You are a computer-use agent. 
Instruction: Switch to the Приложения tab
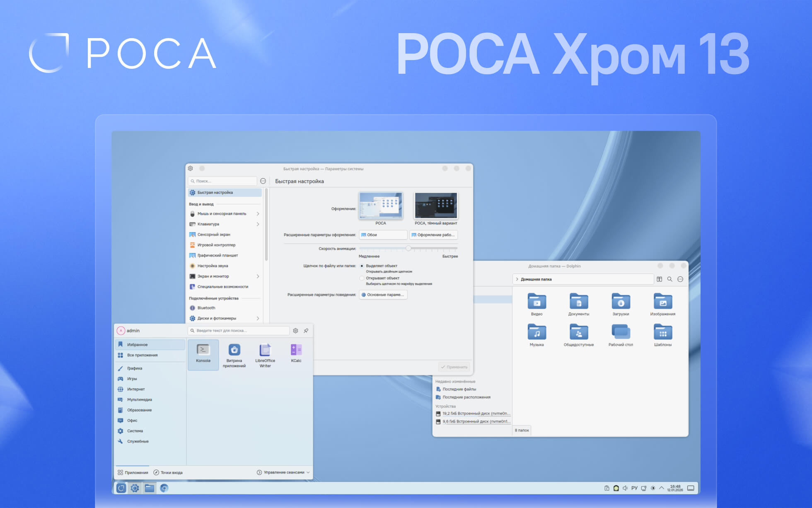coord(133,472)
